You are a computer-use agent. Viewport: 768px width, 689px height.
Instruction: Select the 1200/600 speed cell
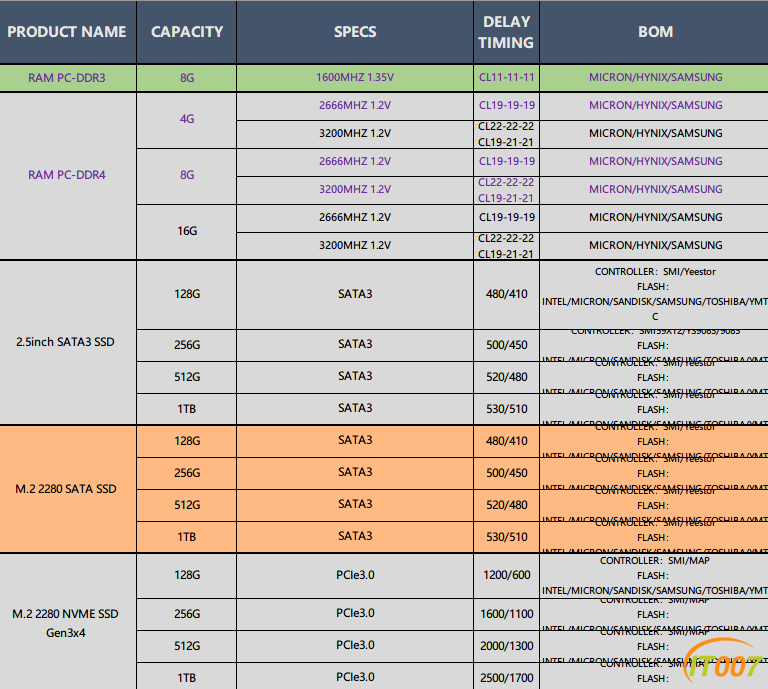click(x=506, y=575)
